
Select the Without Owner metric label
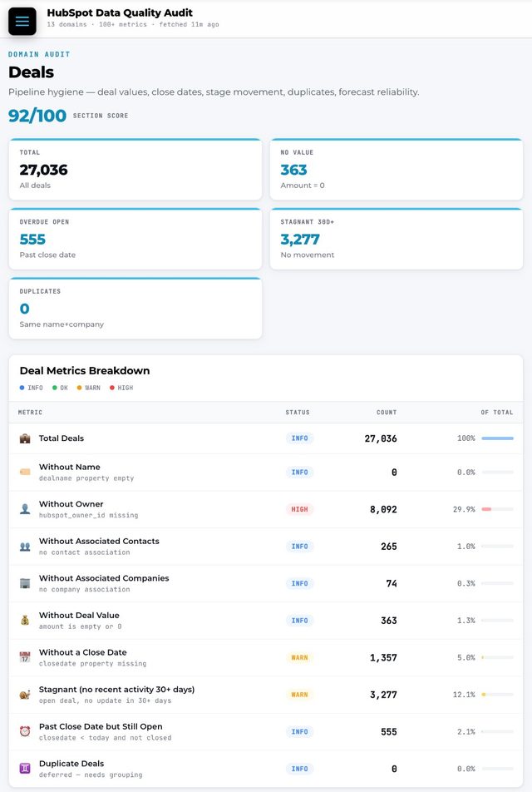71,504
